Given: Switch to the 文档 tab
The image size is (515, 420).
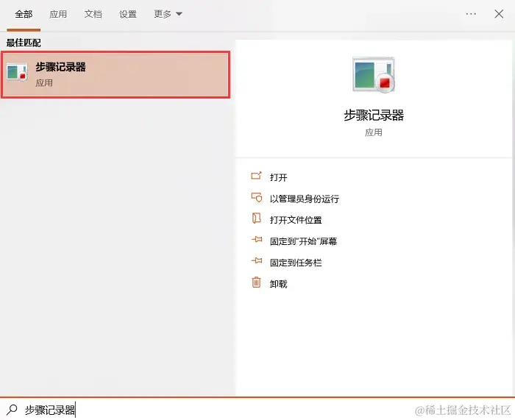Looking at the screenshot, I should 93,14.
